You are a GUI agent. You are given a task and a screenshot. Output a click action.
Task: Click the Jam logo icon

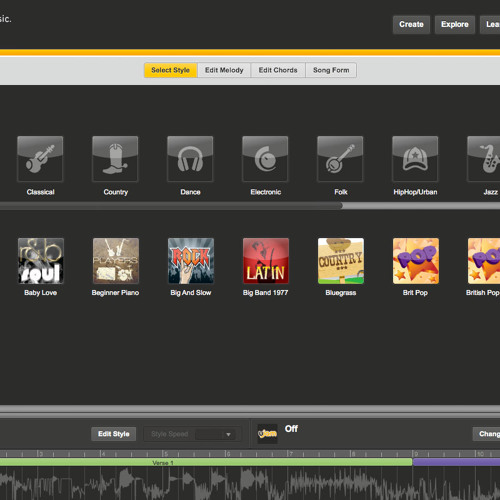click(x=267, y=434)
